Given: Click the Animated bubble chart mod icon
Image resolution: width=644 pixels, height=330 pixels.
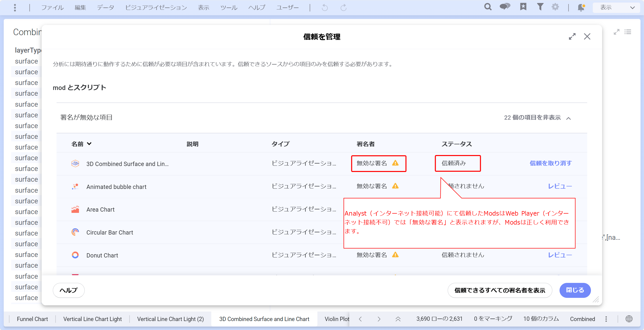Looking at the screenshot, I should [75, 187].
